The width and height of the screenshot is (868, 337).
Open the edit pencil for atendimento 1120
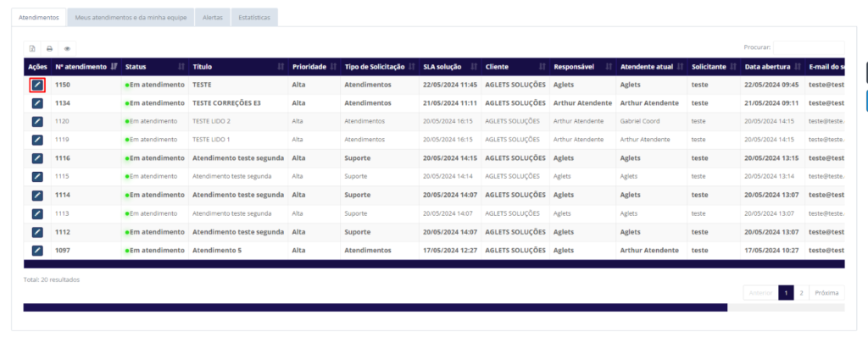(37, 121)
